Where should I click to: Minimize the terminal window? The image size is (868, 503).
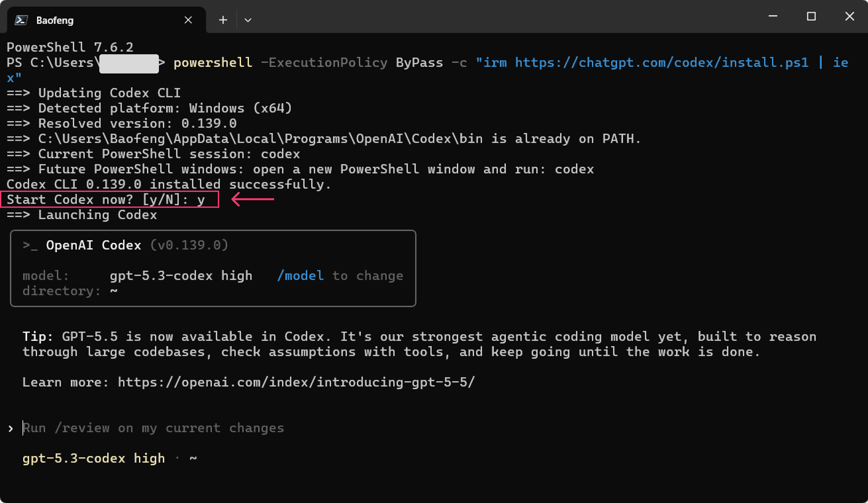(773, 16)
